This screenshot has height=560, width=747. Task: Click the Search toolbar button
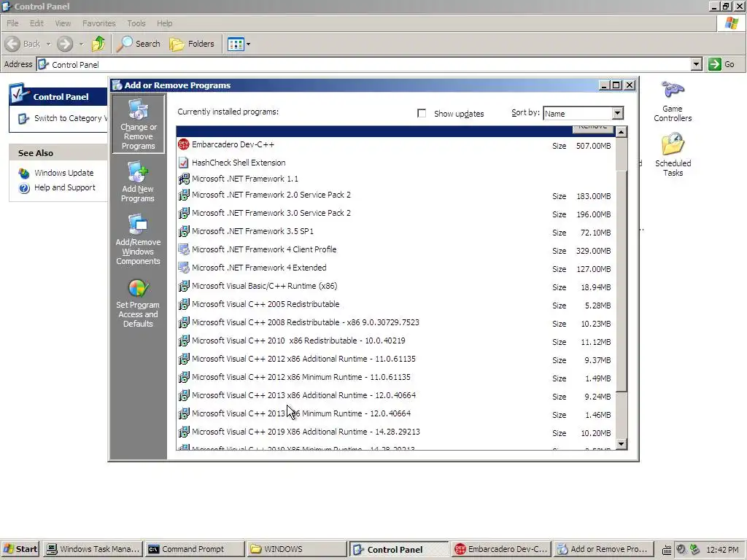138,44
